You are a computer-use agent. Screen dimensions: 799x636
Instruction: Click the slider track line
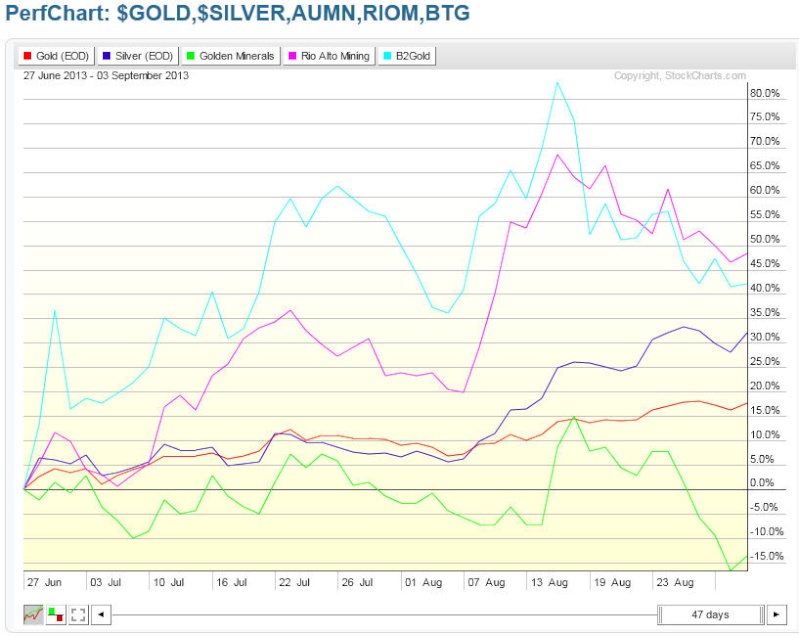pos(385,615)
